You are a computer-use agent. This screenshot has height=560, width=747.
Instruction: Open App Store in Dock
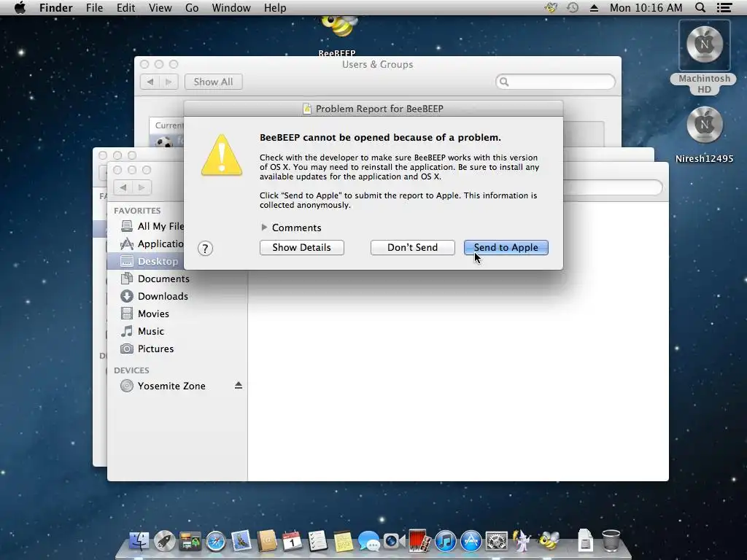(471, 542)
